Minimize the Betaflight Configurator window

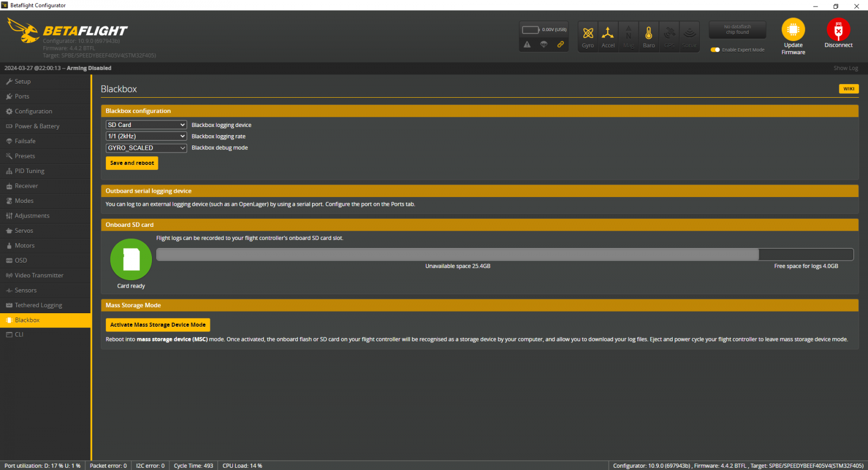(815, 6)
